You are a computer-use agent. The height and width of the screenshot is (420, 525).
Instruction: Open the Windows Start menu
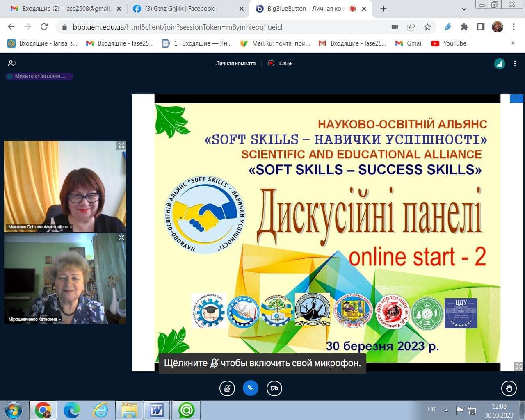[x=13, y=410]
